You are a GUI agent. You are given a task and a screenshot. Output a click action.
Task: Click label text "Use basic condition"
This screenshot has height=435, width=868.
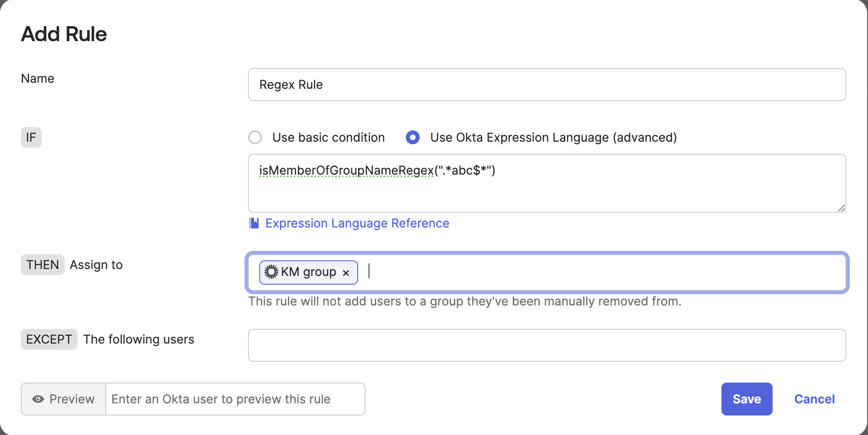(x=329, y=137)
